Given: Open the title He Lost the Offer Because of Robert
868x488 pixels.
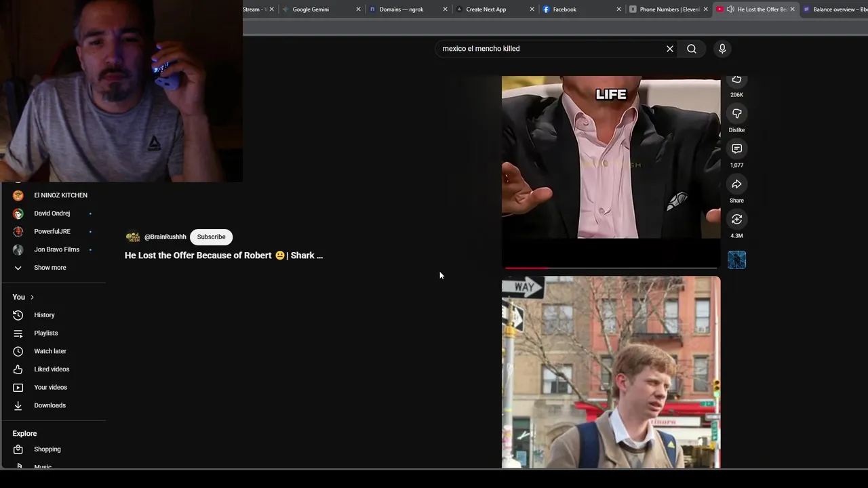Looking at the screenshot, I should [224, 256].
